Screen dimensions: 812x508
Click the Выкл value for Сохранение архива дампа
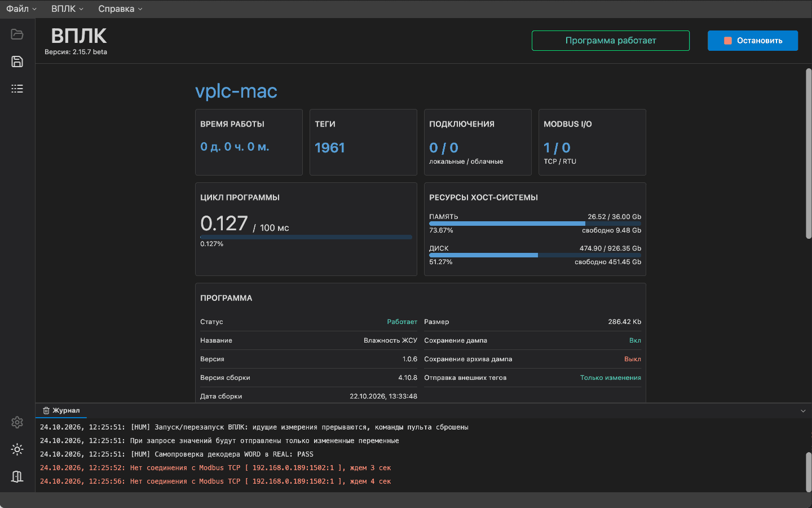click(x=633, y=359)
